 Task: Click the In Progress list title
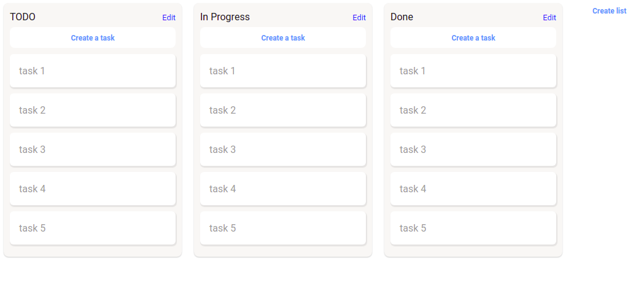tap(225, 17)
